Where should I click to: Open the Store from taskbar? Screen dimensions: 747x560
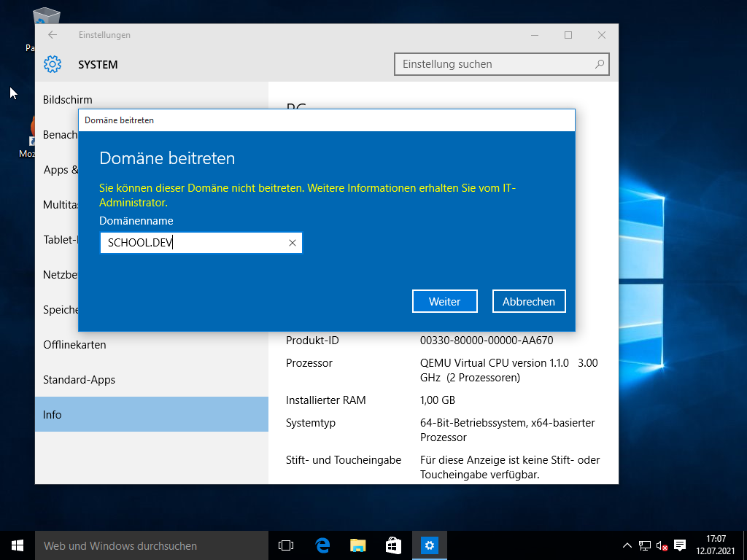point(393,545)
